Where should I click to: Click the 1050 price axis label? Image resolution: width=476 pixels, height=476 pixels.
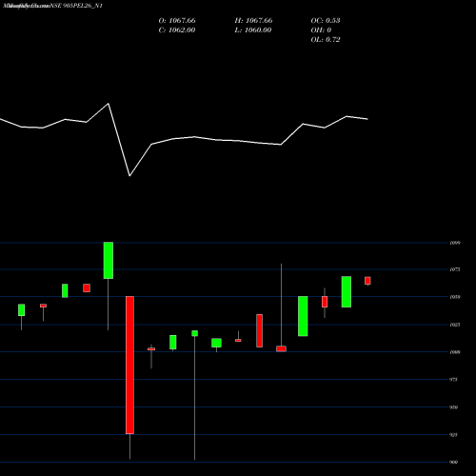coord(455,297)
